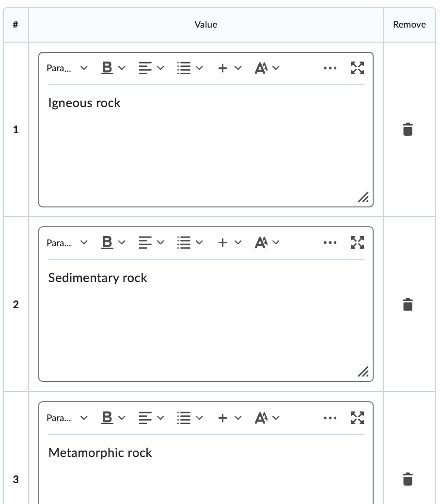Image resolution: width=441 pixels, height=504 pixels.
Task: Open paragraph format dropdown in row 3
Action: coord(67,418)
